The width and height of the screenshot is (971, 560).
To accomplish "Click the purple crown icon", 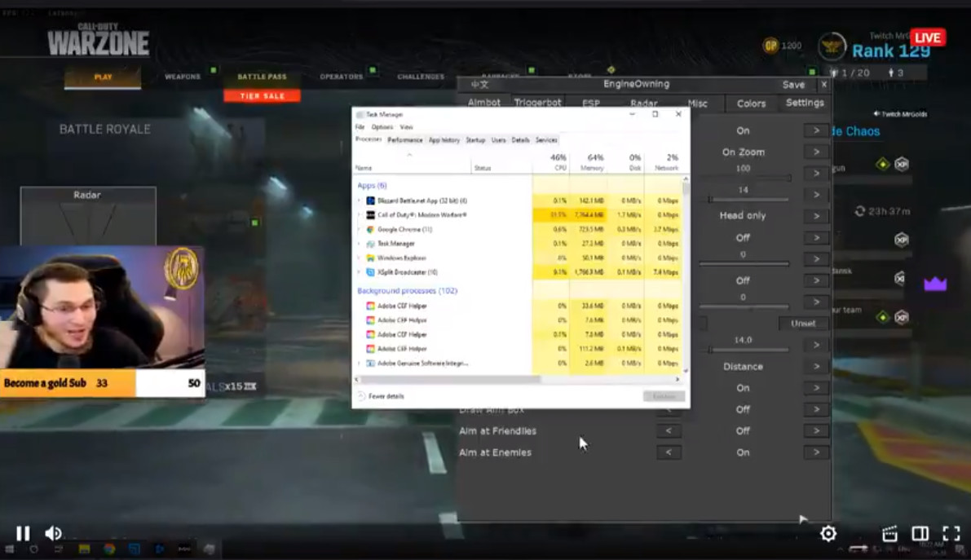I will pyautogui.click(x=935, y=284).
